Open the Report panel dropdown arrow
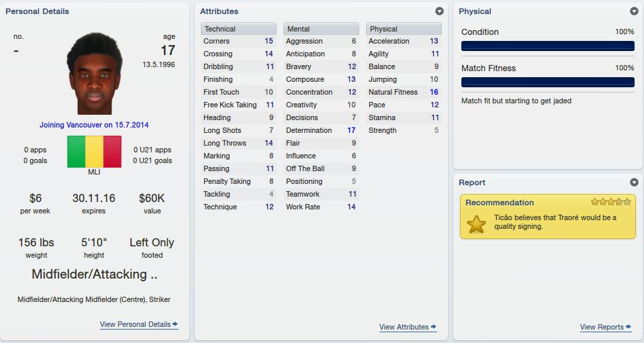644x343 pixels. coord(634,182)
